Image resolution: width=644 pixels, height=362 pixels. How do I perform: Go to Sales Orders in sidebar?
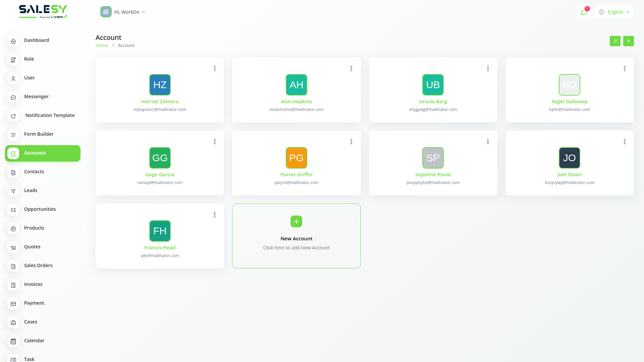(x=38, y=265)
